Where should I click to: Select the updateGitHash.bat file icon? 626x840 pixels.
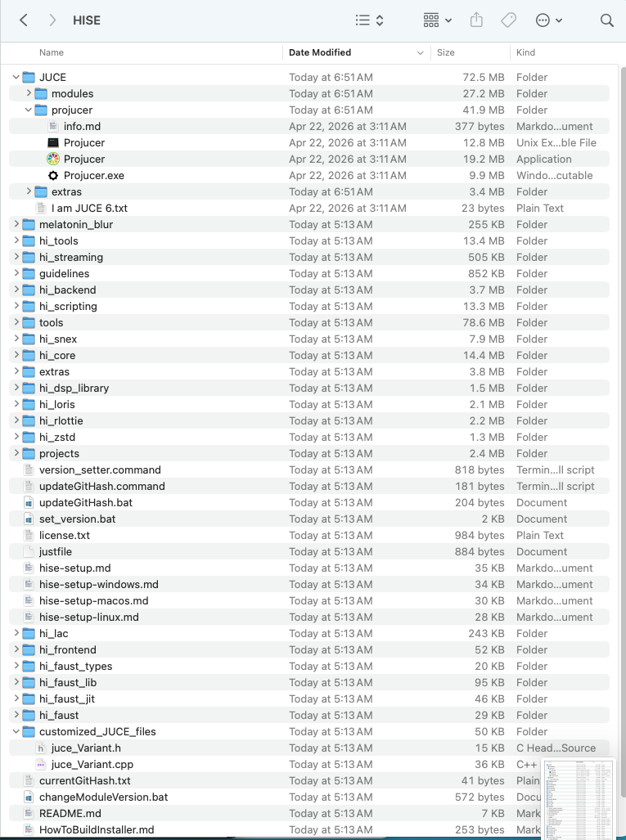[x=29, y=502]
